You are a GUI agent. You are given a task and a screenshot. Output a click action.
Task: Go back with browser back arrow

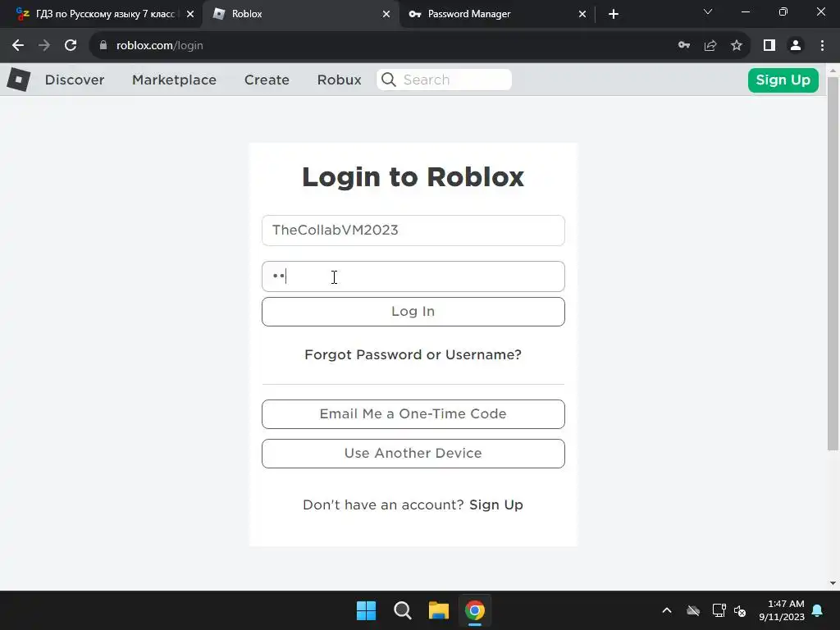[18, 46]
